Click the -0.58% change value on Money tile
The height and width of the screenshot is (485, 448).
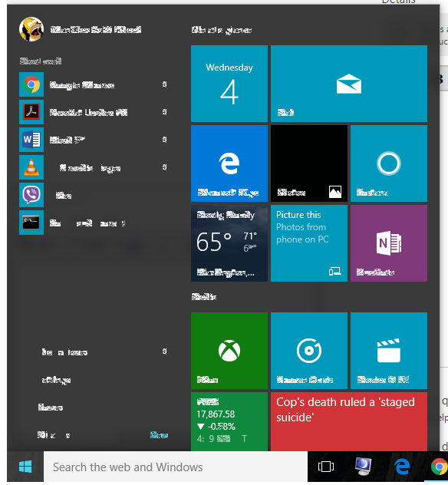tap(222, 427)
